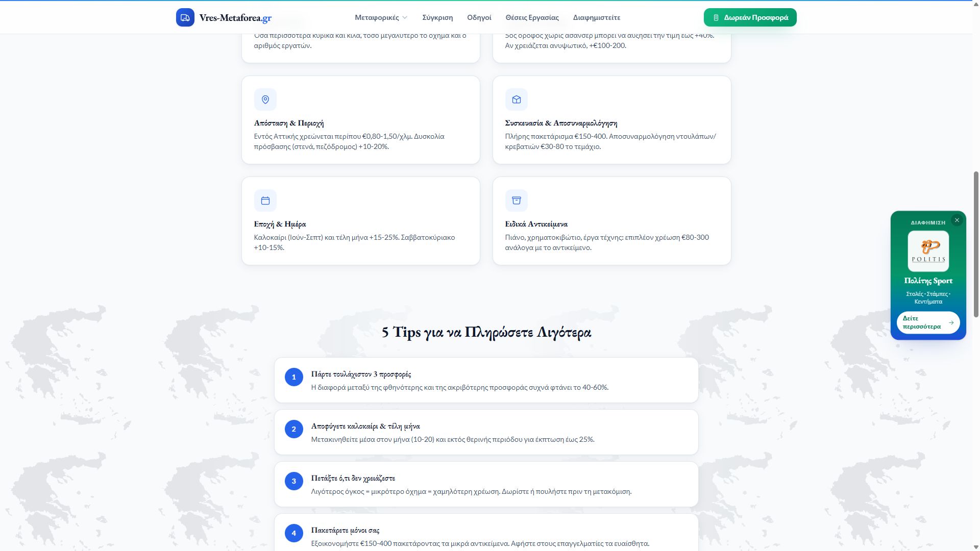Click text Πλήρης πακετάρισμα €150-400

555,136
